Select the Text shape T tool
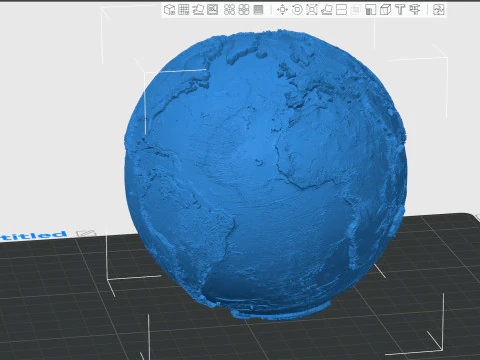 pos(400,10)
